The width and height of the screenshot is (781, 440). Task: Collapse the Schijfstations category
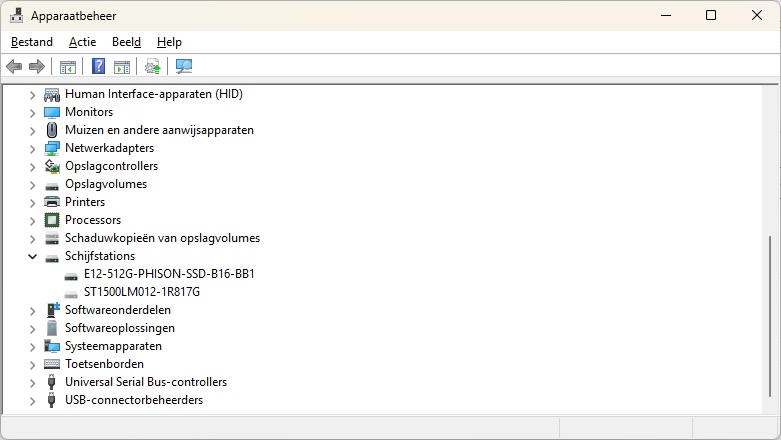[32, 257]
